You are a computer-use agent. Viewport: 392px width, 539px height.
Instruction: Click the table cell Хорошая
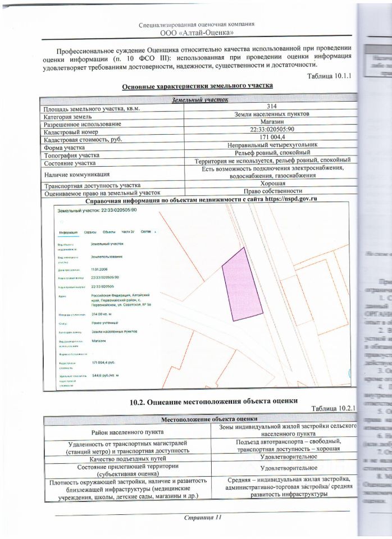coord(273,184)
